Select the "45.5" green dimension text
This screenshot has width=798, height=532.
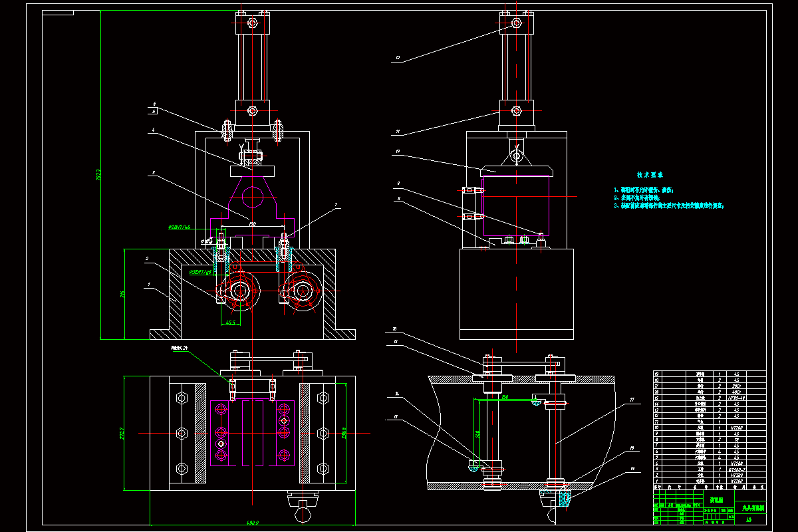coord(231,323)
